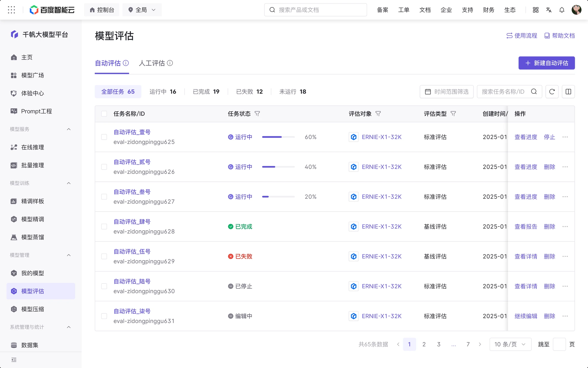
Task: Go to next page arrow
Action: pos(480,344)
